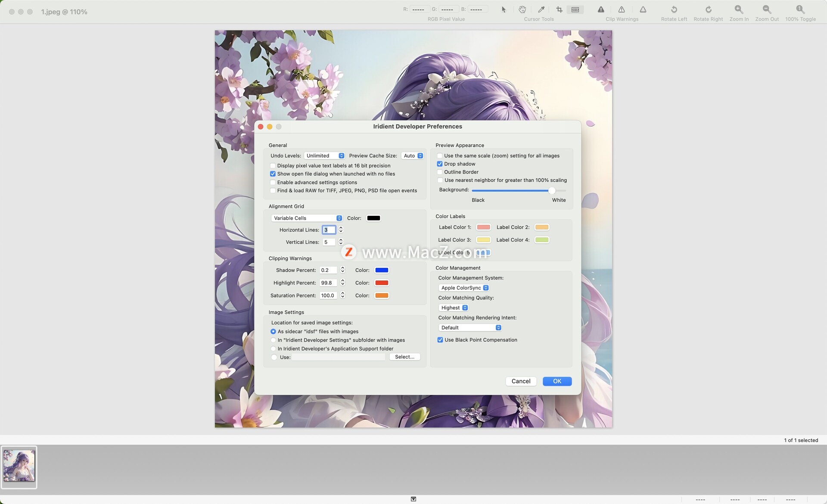The width and height of the screenshot is (827, 504).
Task: Click the Use: custom path text field
Action: [339, 357]
